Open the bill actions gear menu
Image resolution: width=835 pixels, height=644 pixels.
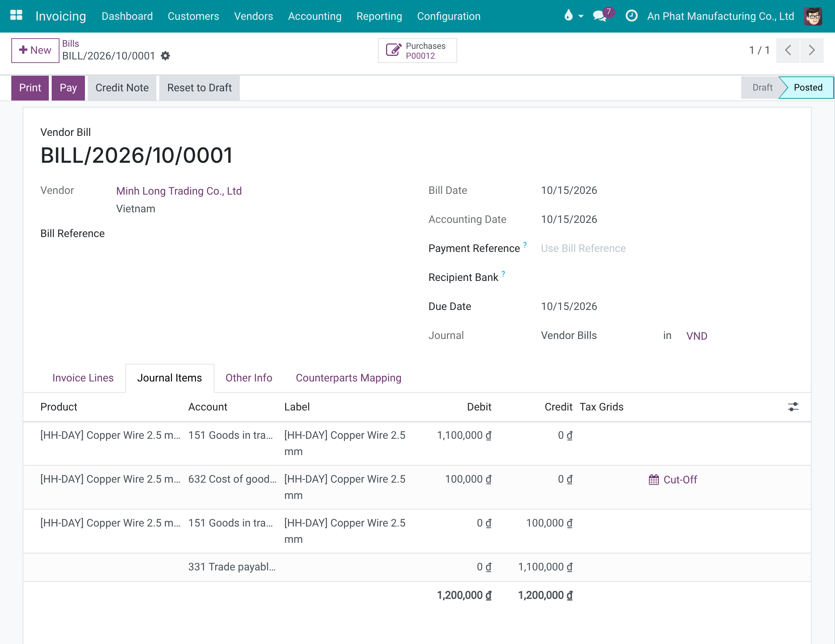click(x=165, y=56)
